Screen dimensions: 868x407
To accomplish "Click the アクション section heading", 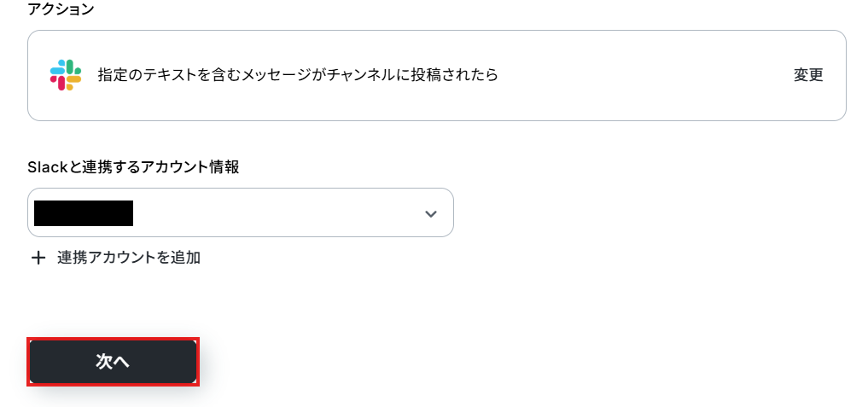I will (x=61, y=9).
